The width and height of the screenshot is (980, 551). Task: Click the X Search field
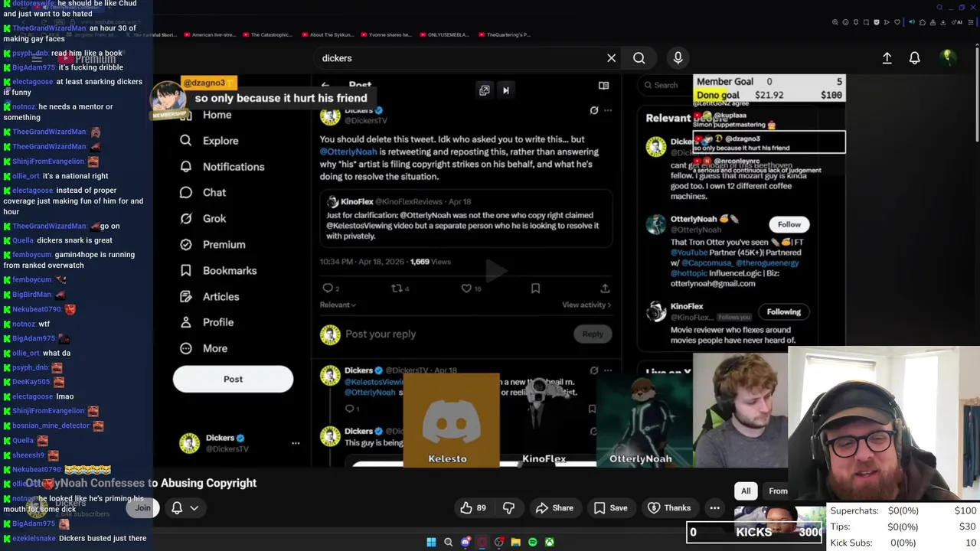[665, 85]
